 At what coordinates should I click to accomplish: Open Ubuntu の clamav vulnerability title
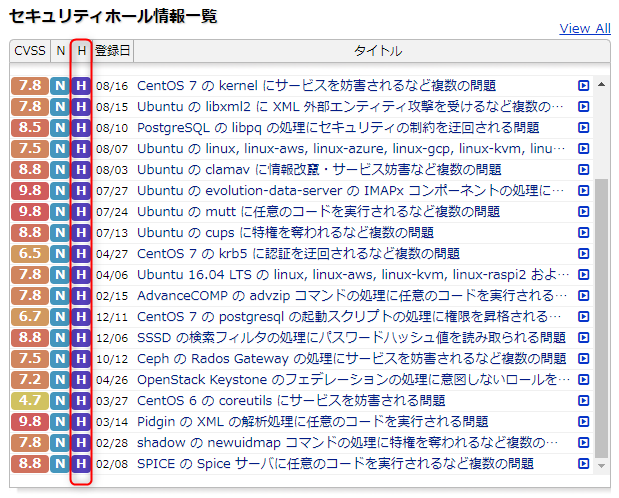pos(319,170)
